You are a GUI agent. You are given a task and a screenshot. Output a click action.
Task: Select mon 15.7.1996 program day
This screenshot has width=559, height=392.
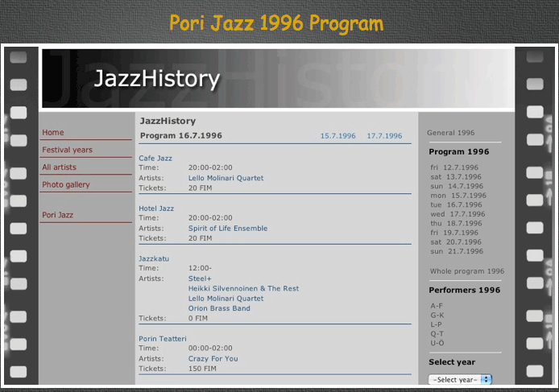(x=458, y=196)
